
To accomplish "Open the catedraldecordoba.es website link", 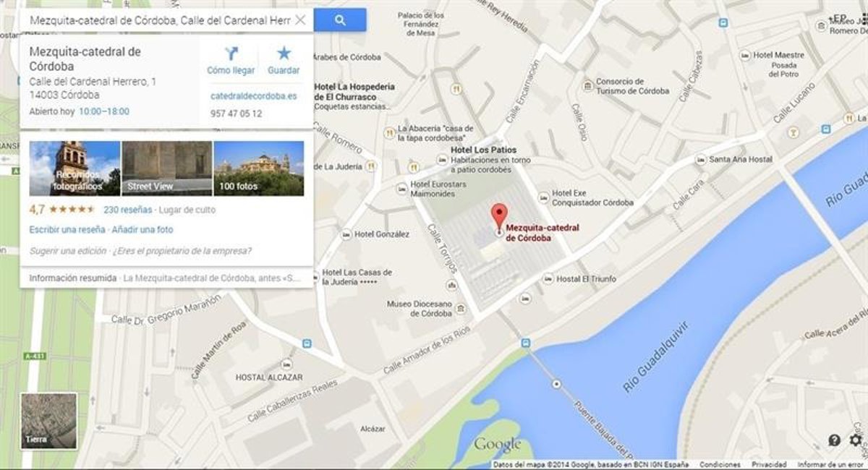I will click(253, 95).
